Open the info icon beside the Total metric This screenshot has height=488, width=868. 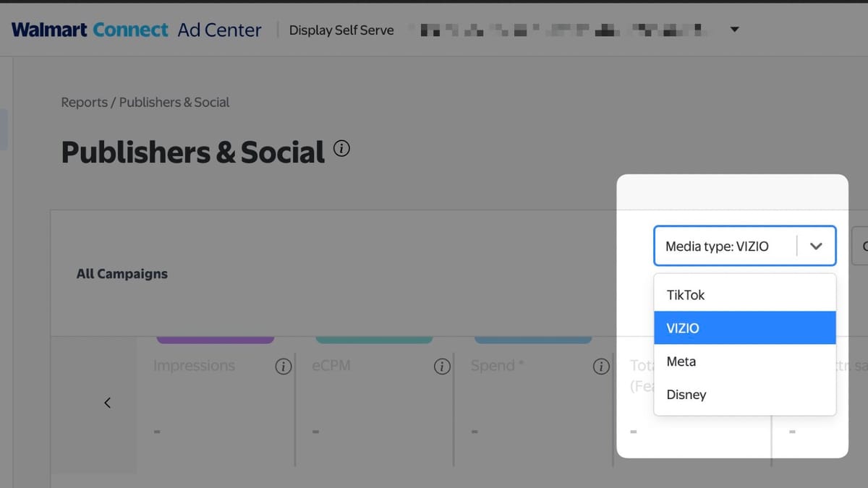759,367
